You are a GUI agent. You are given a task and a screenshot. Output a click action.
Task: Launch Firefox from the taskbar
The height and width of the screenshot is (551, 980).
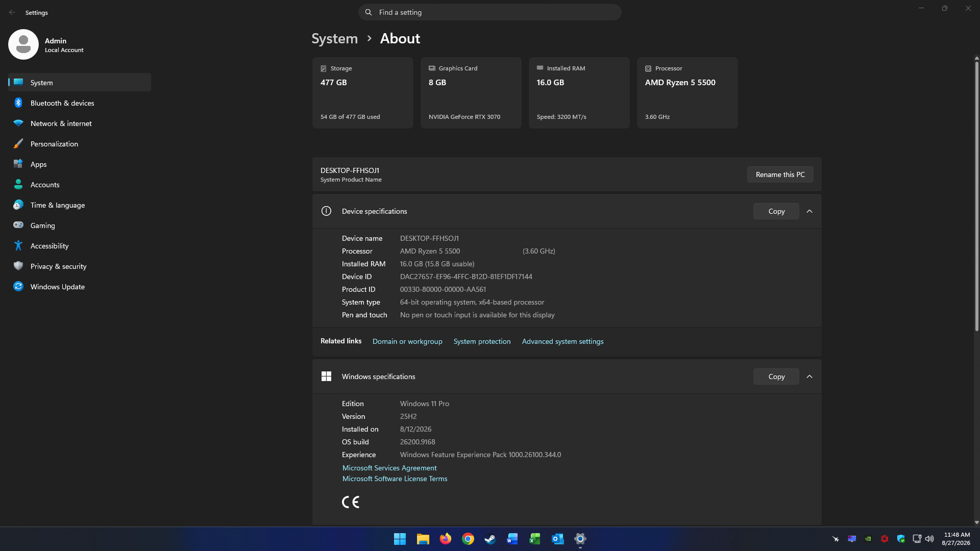pyautogui.click(x=446, y=539)
